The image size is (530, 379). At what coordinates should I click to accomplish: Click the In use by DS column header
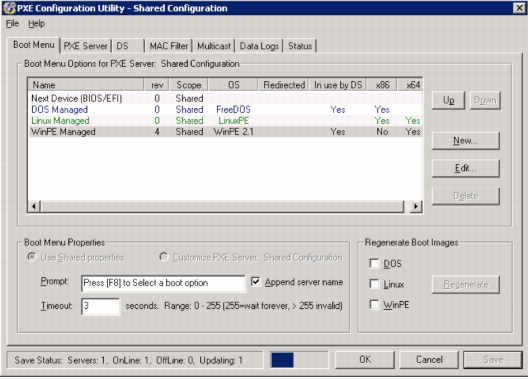point(338,85)
